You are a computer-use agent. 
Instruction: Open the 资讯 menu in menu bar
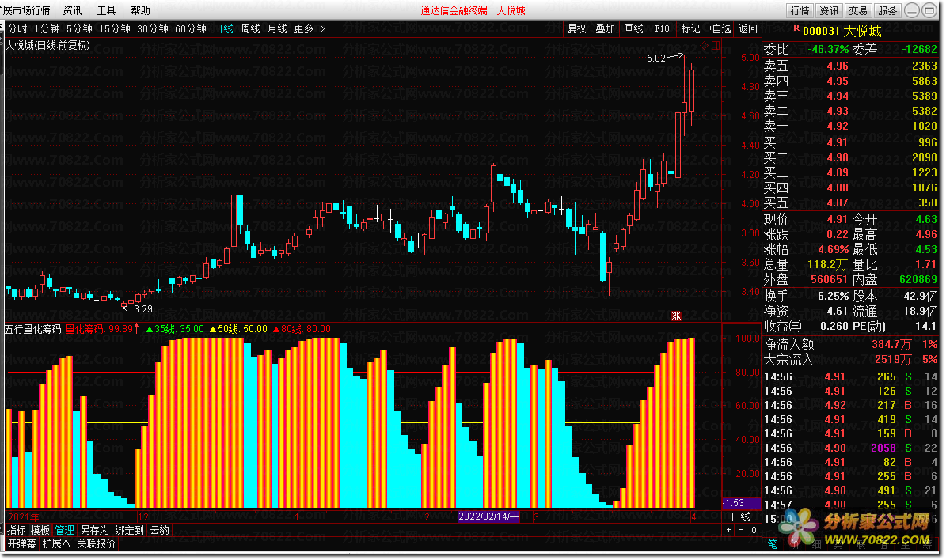(x=72, y=10)
